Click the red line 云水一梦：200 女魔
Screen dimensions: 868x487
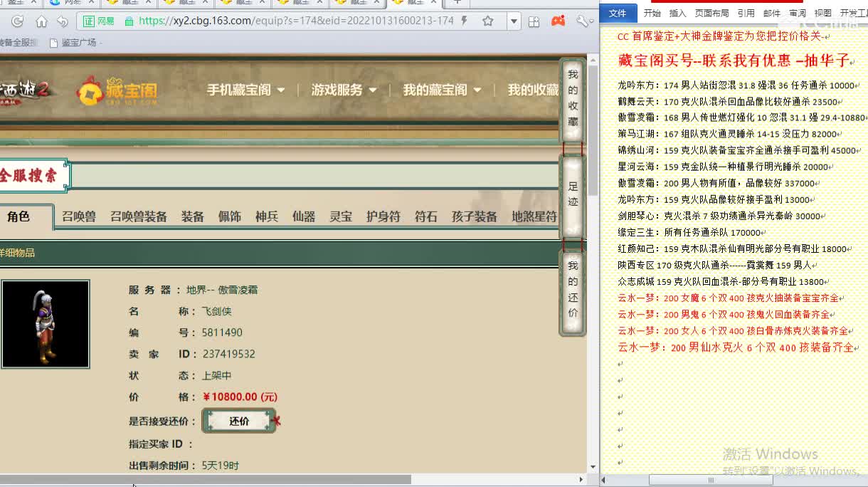click(x=729, y=298)
